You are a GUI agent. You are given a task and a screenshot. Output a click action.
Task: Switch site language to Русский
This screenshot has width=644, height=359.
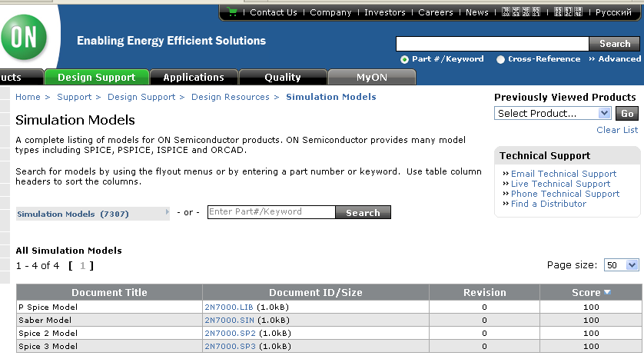click(x=613, y=12)
